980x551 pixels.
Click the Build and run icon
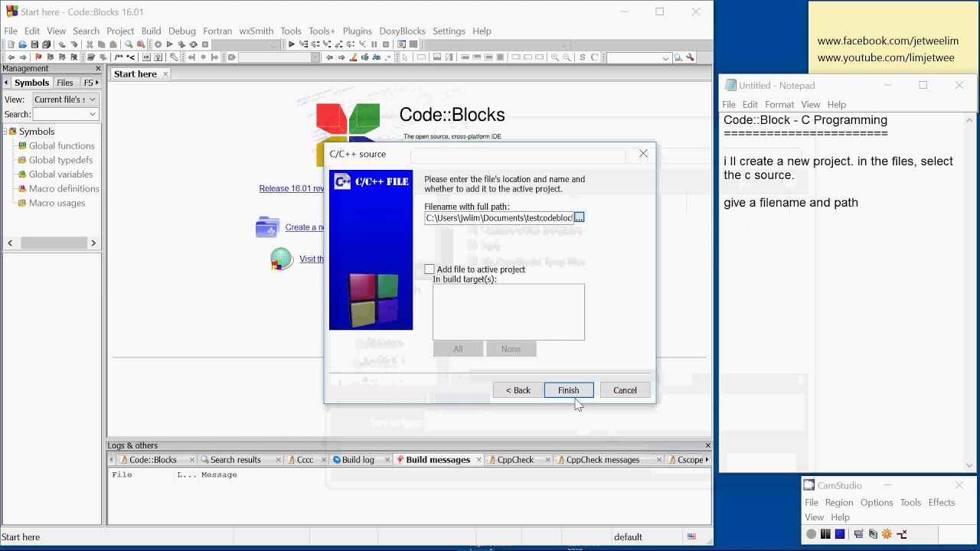[x=181, y=44]
